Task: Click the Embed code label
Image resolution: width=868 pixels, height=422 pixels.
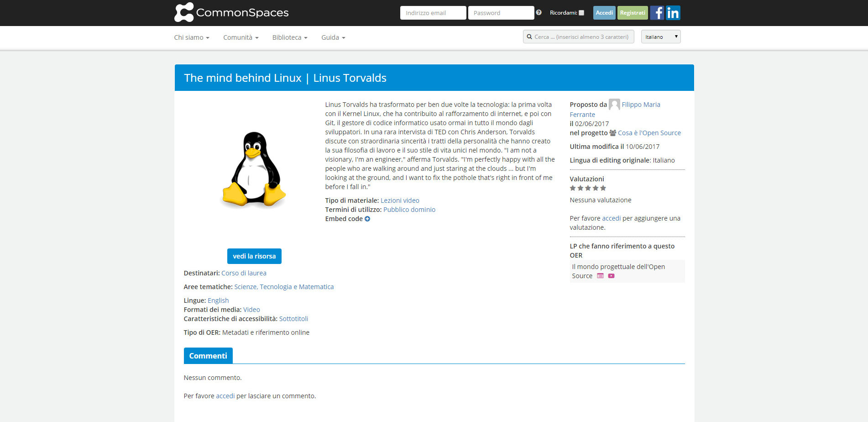Action: (x=344, y=219)
